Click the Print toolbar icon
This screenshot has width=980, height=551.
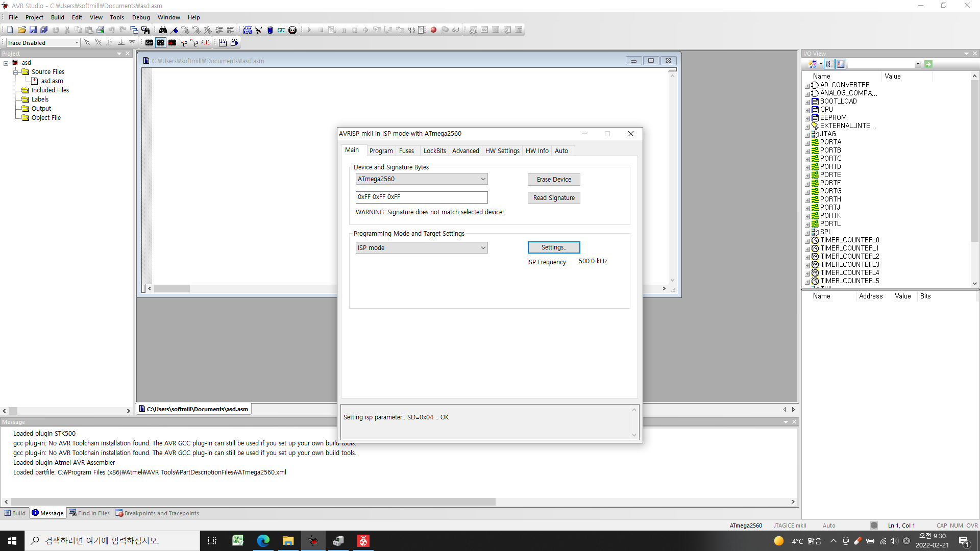pyautogui.click(x=101, y=30)
